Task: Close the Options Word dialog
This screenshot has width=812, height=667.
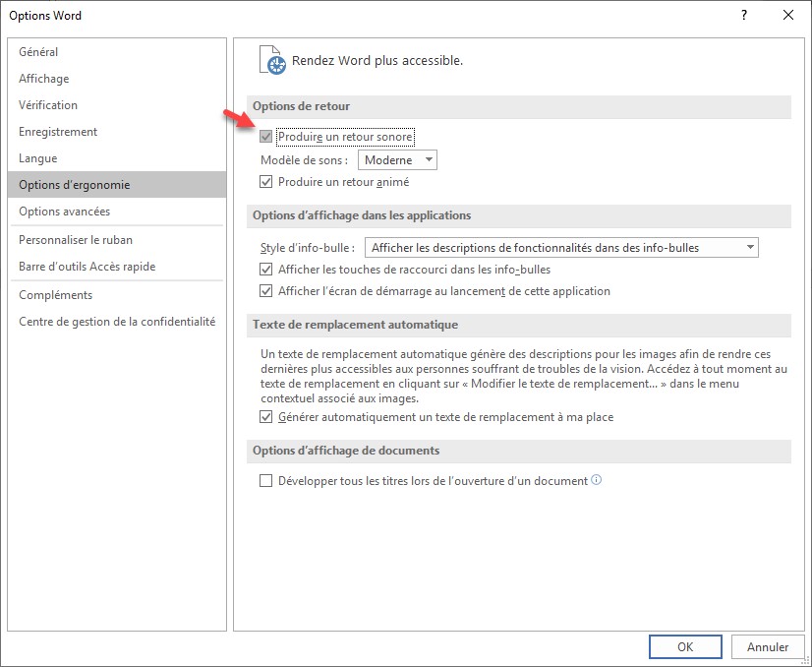Action: click(x=787, y=15)
